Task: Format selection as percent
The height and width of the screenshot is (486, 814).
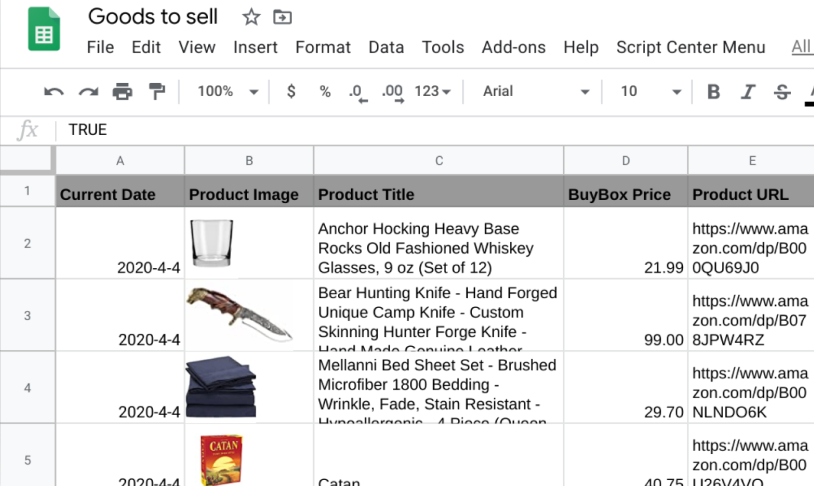Action: 325,92
